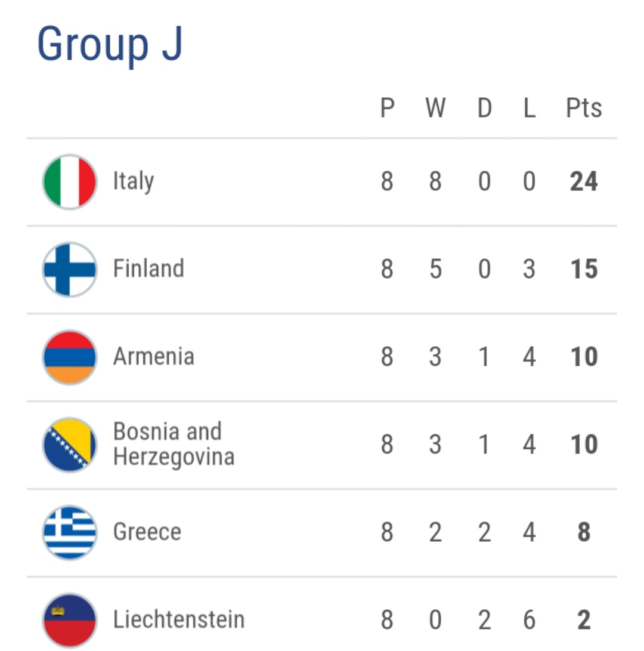Open the Liechtenstein team name link
644x651 pixels.
coord(179,619)
